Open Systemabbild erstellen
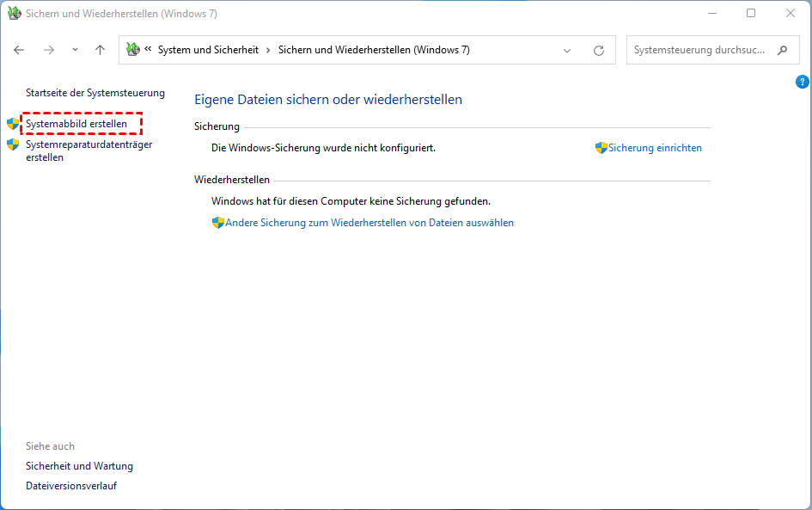Viewport: 812px width, 510px height. click(76, 124)
